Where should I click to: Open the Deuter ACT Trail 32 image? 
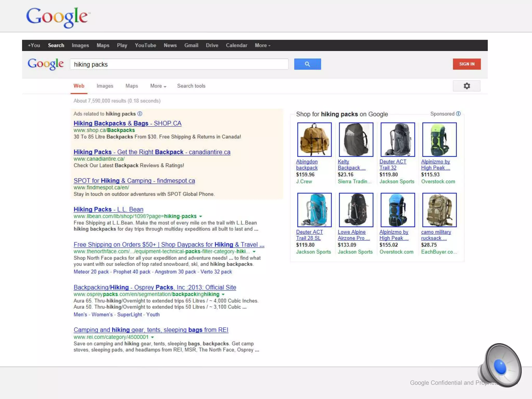tap(398, 139)
